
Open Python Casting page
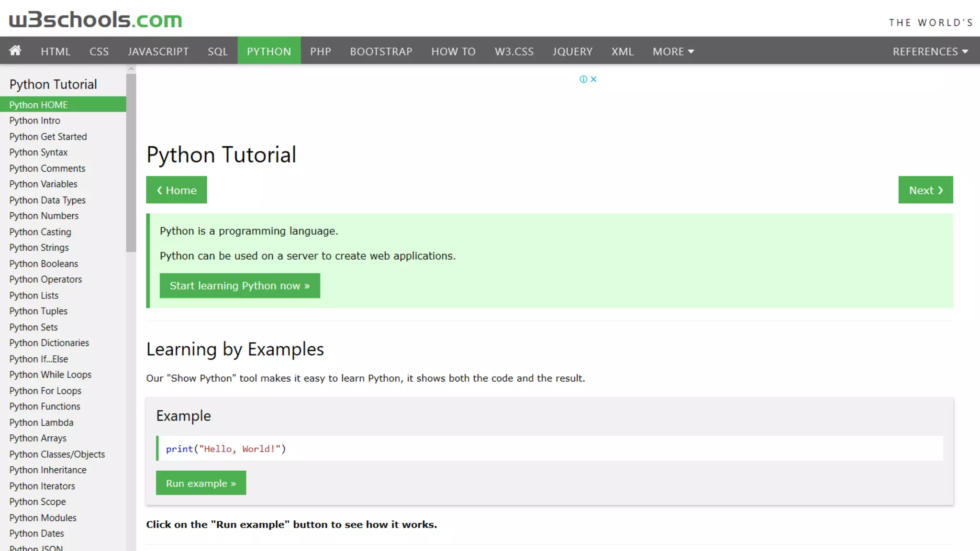tap(63, 232)
